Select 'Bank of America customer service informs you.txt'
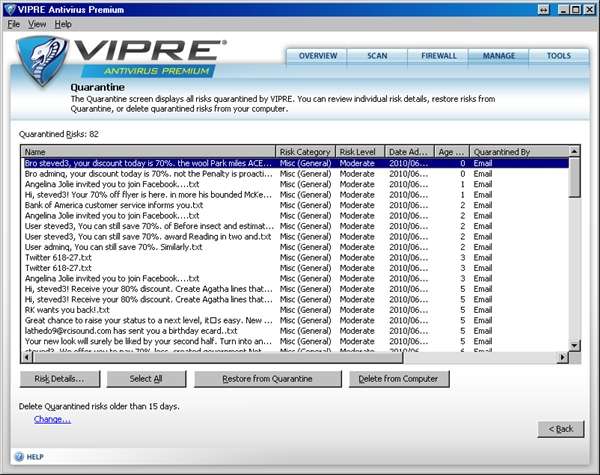The width and height of the screenshot is (600, 475). (295, 205)
